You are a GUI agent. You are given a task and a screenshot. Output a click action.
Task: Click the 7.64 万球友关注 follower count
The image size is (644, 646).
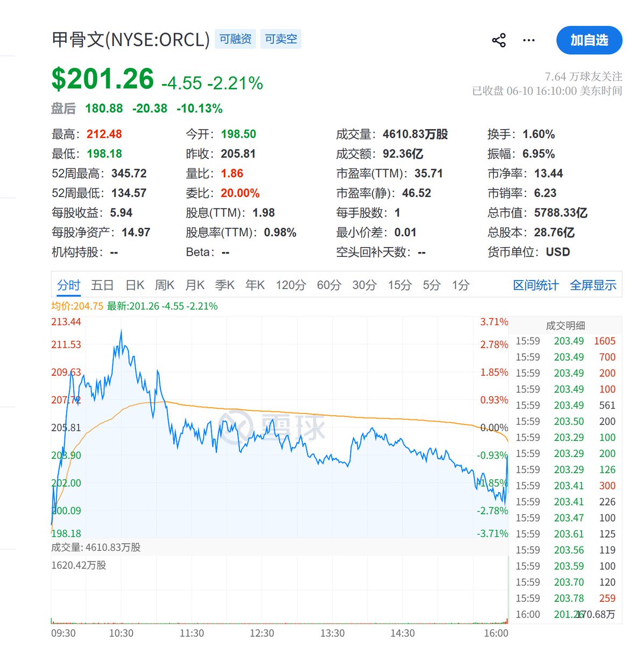tap(583, 76)
